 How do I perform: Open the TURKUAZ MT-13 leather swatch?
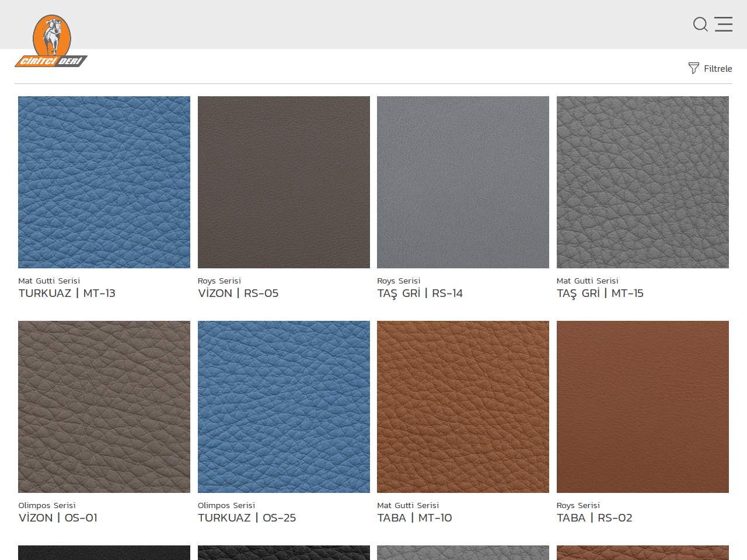104,182
